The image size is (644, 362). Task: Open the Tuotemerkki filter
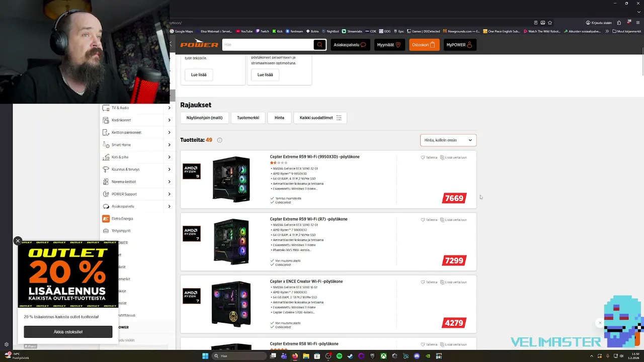[x=248, y=118]
